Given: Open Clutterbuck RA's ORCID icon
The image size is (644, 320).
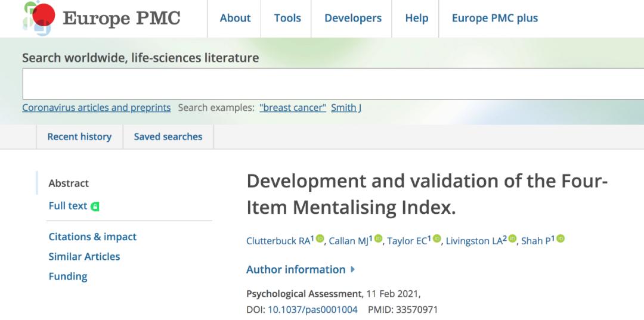Looking at the screenshot, I should tap(320, 240).
